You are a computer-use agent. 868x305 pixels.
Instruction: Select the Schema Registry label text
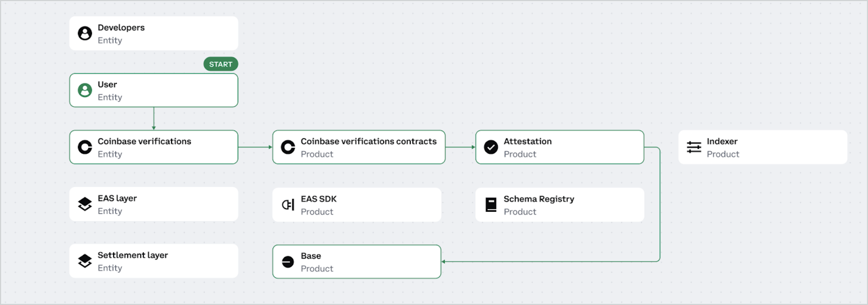click(539, 199)
